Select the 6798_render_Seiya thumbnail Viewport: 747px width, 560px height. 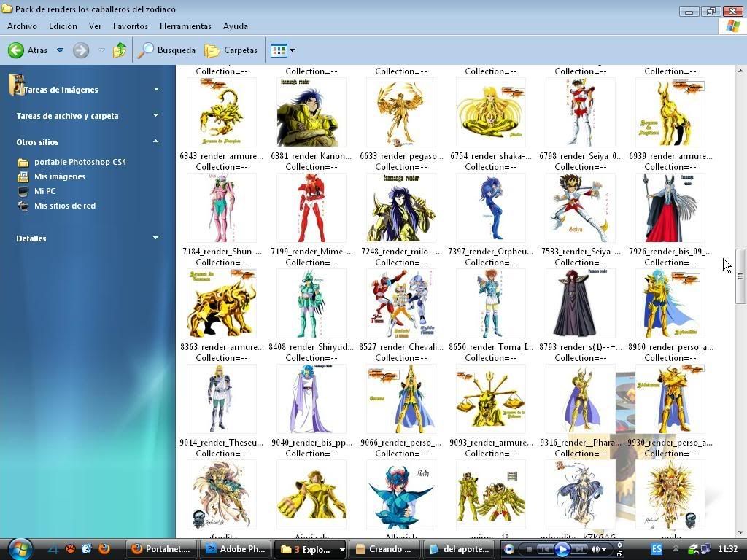(580, 112)
